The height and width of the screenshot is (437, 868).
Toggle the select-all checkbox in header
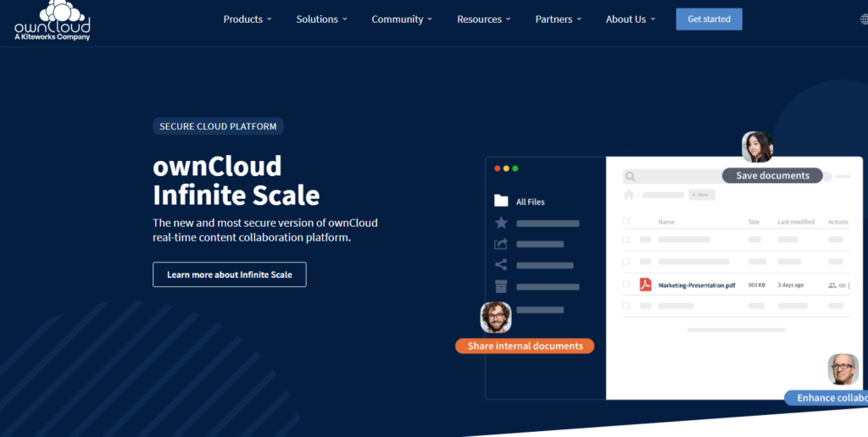click(626, 221)
